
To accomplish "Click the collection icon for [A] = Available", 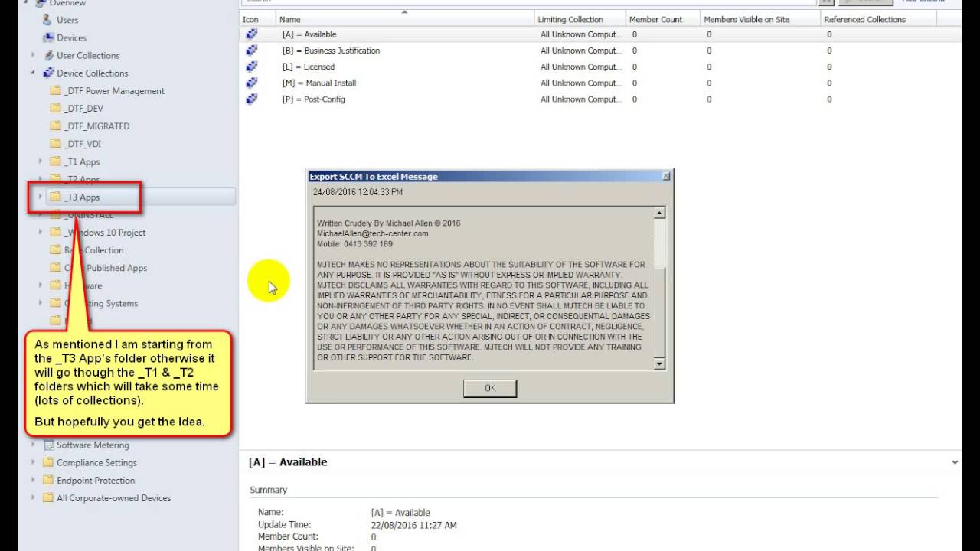I will coord(251,34).
